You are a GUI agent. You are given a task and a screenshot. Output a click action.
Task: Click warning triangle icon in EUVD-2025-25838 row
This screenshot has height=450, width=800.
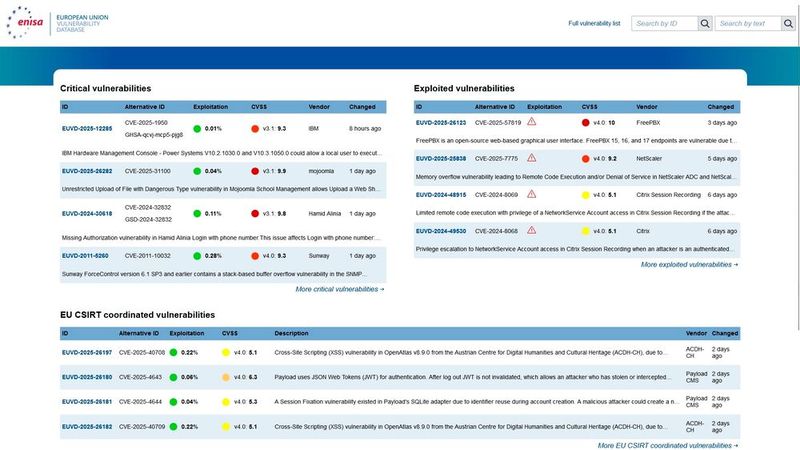(532, 158)
